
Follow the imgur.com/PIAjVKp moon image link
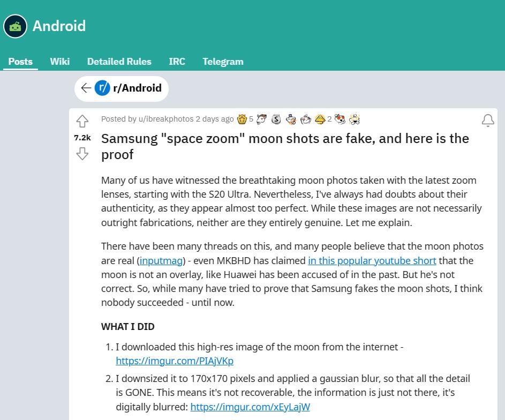click(174, 361)
